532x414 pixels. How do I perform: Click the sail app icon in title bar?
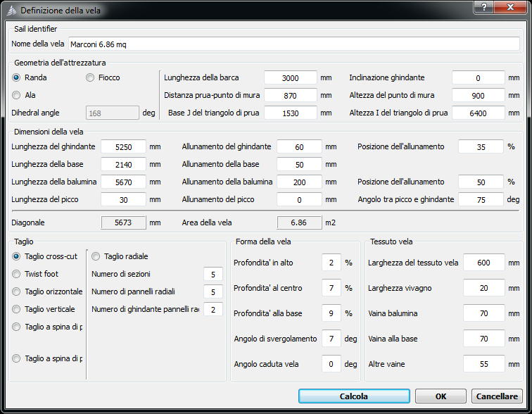pyautogui.click(x=11, y=11)
